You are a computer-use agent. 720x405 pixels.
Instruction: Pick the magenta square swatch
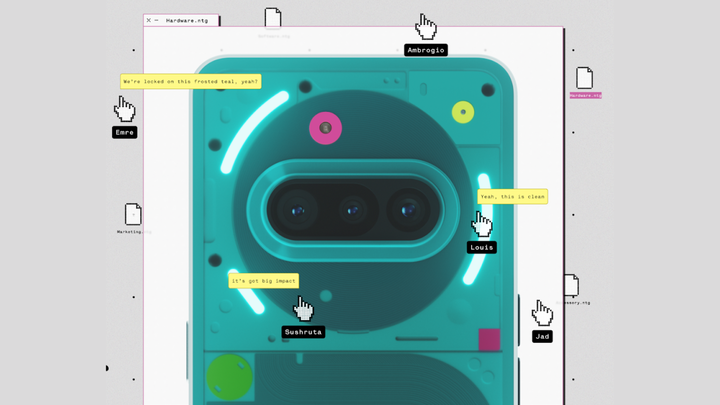point(489,339)
